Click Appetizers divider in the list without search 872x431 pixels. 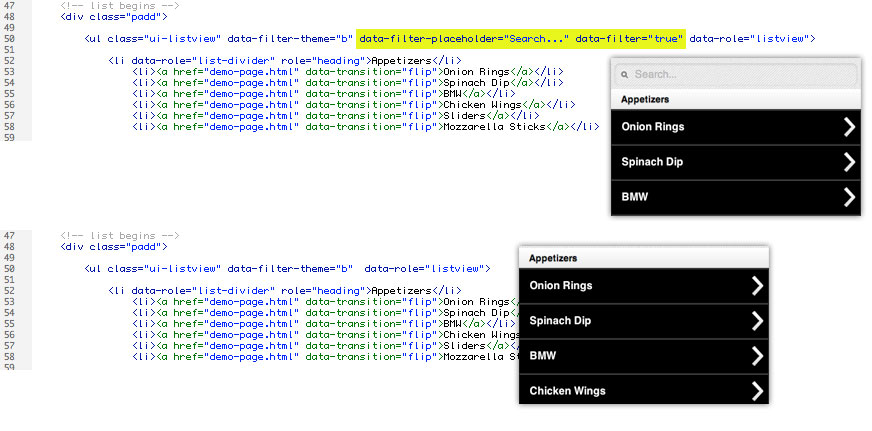pos(644,259)
